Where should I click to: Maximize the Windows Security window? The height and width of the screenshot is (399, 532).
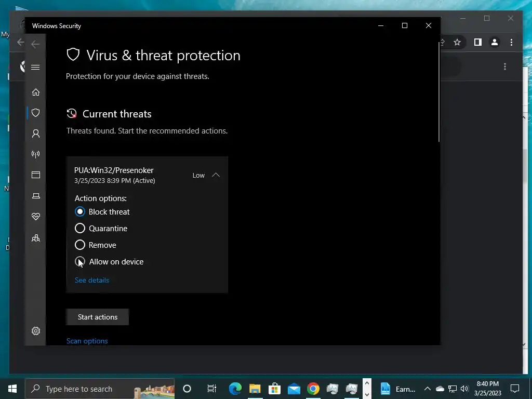[404, 26]
